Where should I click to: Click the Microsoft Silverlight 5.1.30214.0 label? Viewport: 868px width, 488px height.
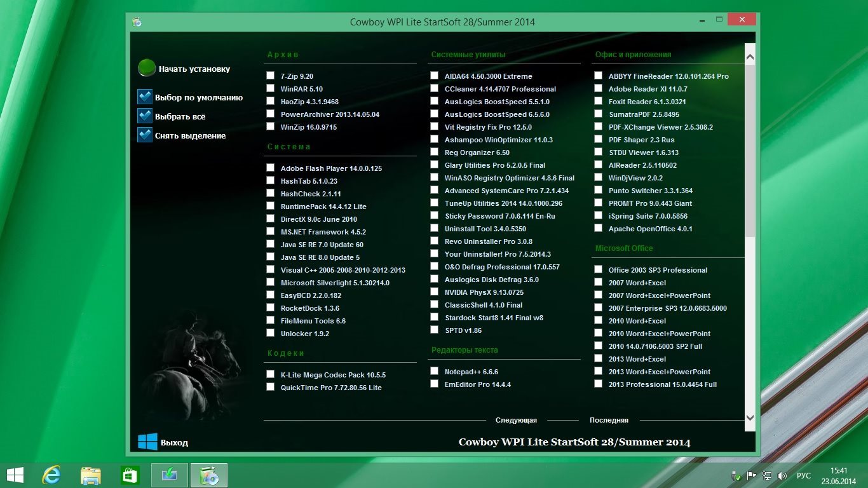pos(335,283)
